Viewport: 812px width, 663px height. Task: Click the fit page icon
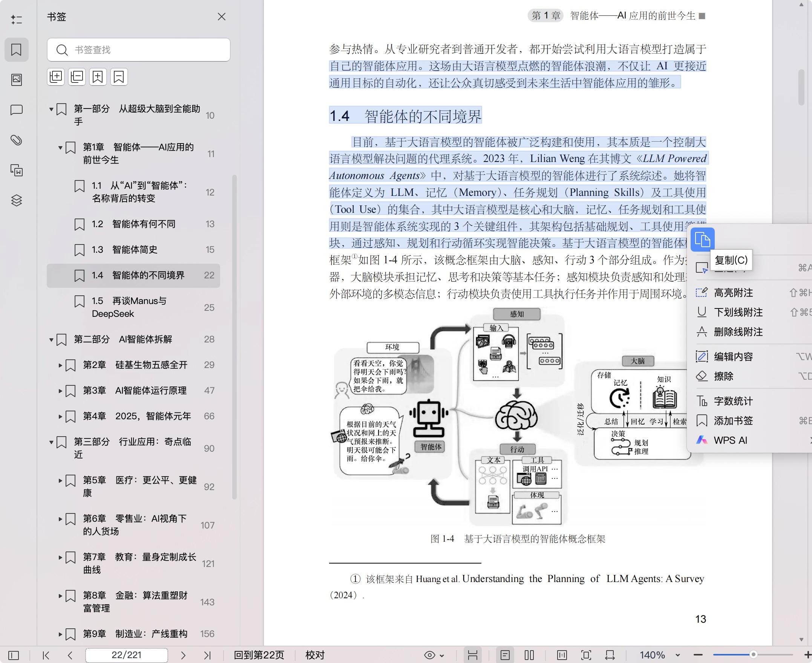coord(586,655)
